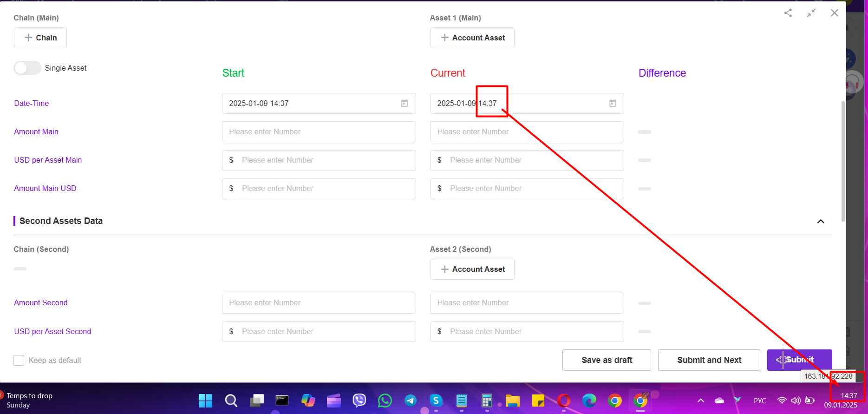This screenshot has height=414, width=868.
Task: Click the OneDrive cloud tray icon
Action: (719, 401)
